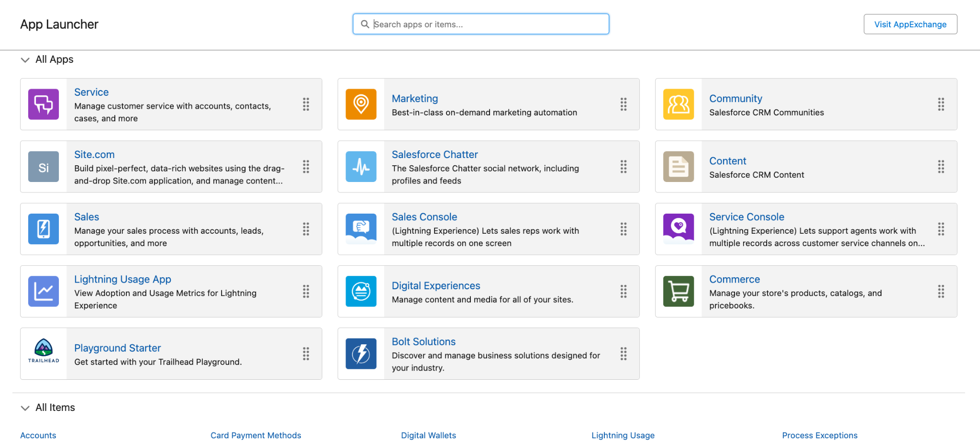Open the Card Payment Methods item

click(256, 435)
